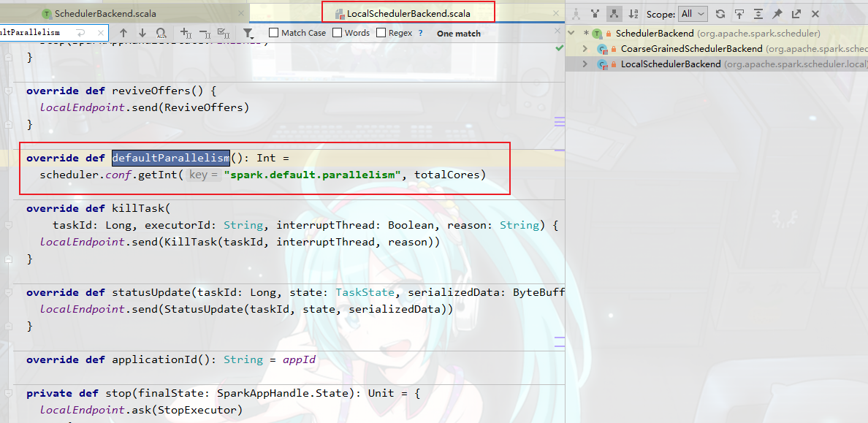Screen dimensions: 868x423
Task: Expand the LocalSchedulerBackend tree node
Action: pyautogui.click(x=586, y=64)
